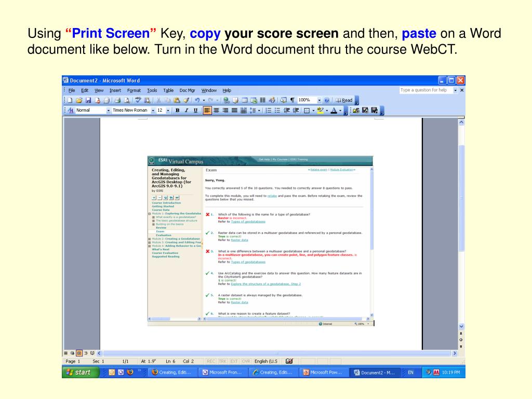
Task: Click the spelling status book icon
Action: 289,362
